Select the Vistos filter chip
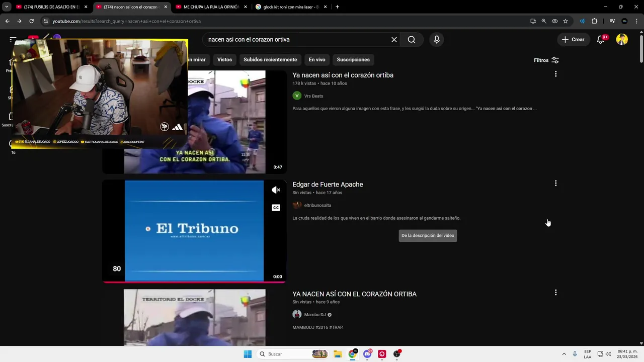The height and width of the screenshot is (362, 644). 224,60
